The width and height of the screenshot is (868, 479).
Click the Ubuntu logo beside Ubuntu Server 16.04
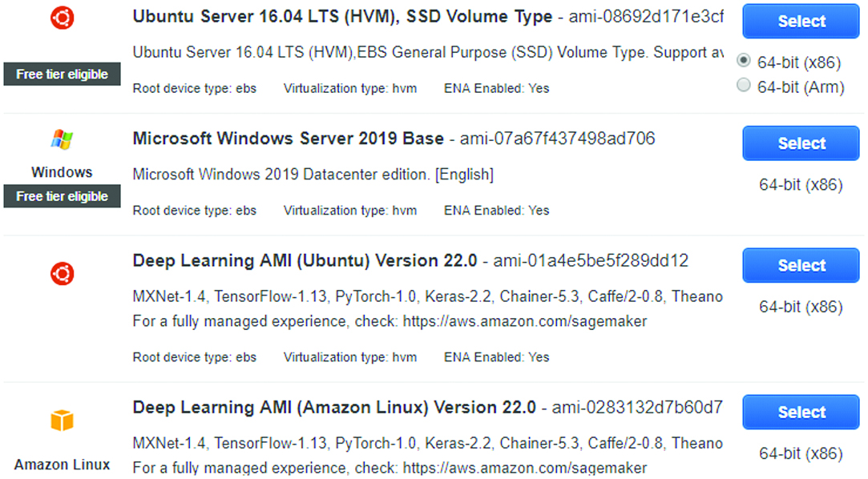(x=62, y=18)
